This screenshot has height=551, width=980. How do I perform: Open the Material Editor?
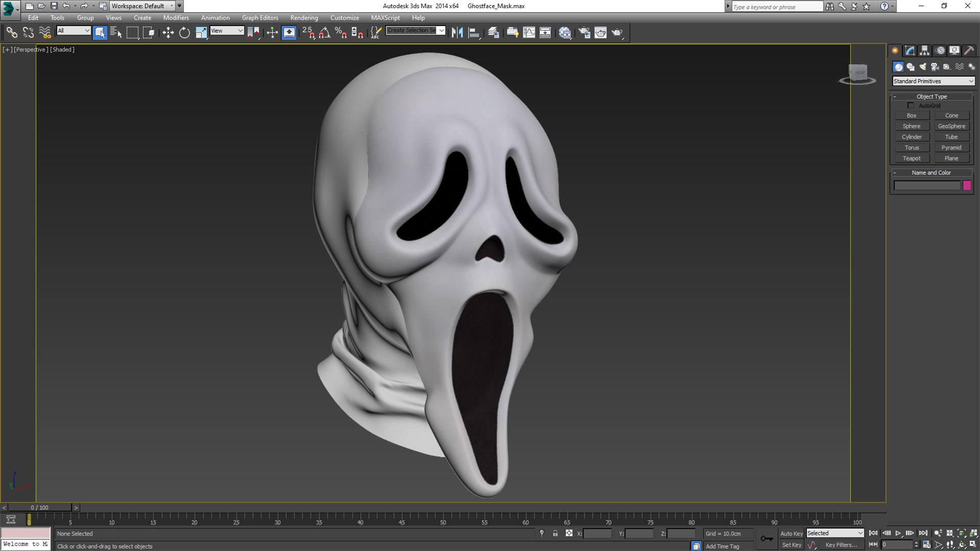pos(565,33)
